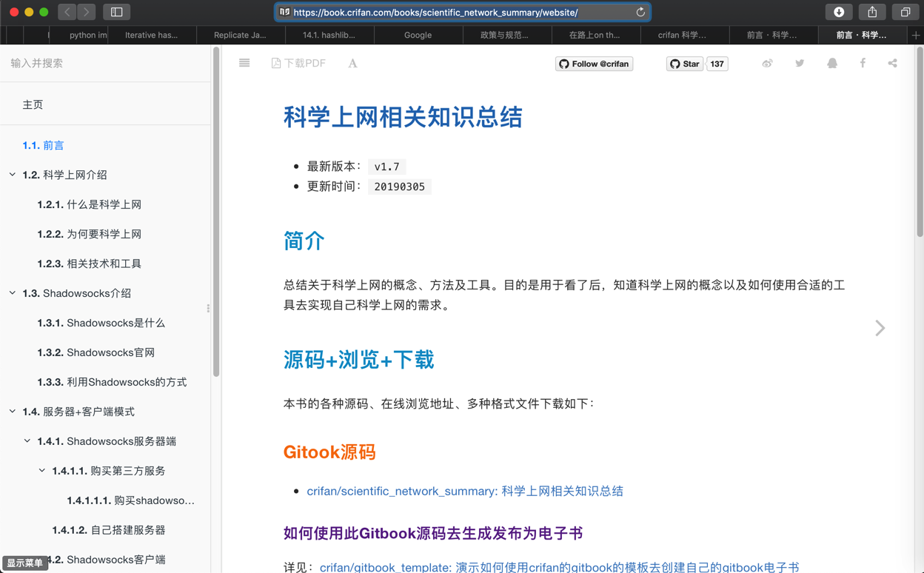Open 1.2.1. 什么是科学上网
Image resolution: width=924 pixels, height=573 pixels.
[x=89, y=204]
